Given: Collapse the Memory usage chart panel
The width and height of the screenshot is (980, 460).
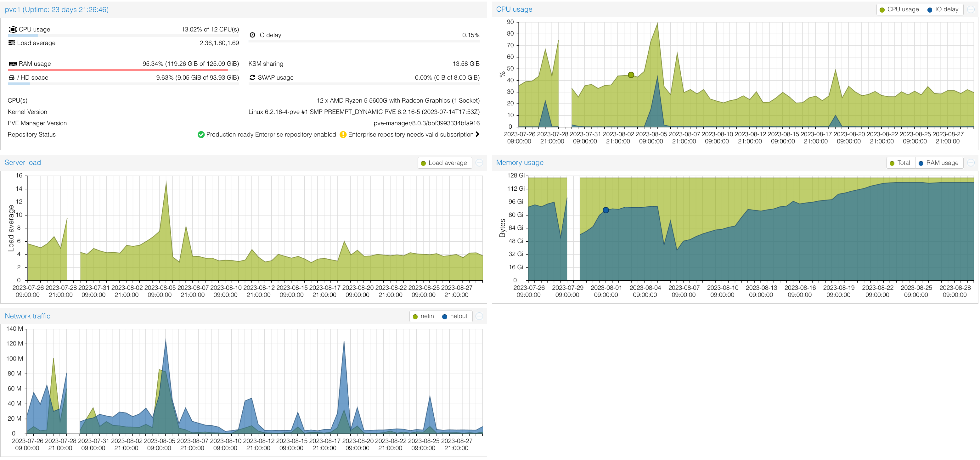Looking at the screenshot, I should pos(971,163).
